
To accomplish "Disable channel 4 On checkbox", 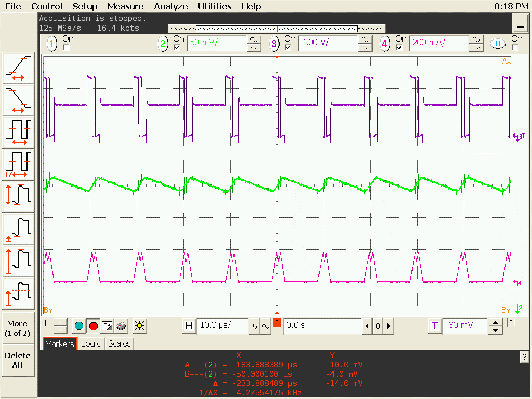I will 399,48.
